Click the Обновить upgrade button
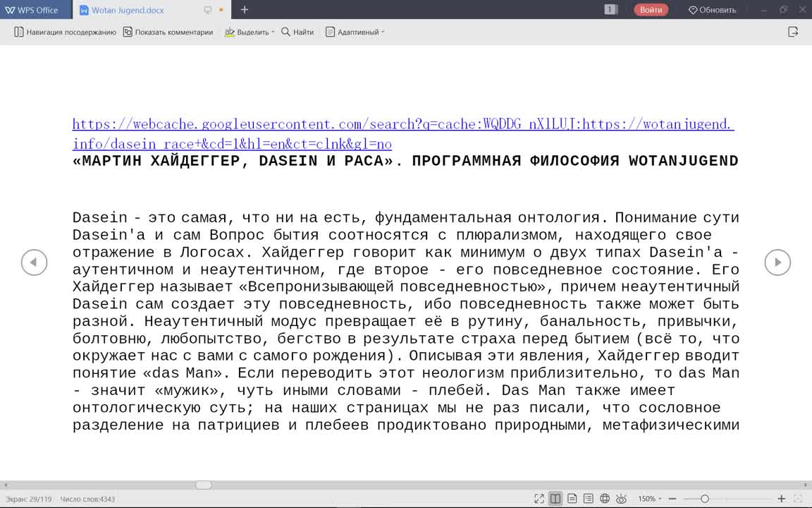Screen dimensions: 812x508 pyautogui.click(x=712, y=10)
